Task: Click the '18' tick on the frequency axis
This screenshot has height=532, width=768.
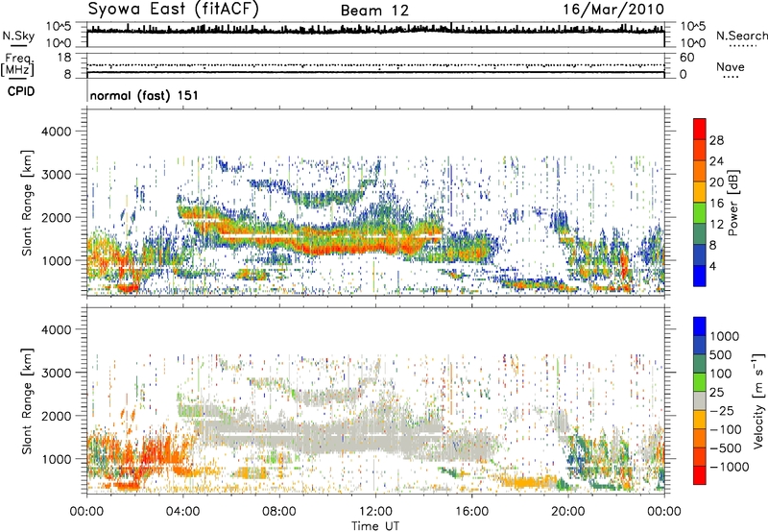Action: (x=64, y=58)
